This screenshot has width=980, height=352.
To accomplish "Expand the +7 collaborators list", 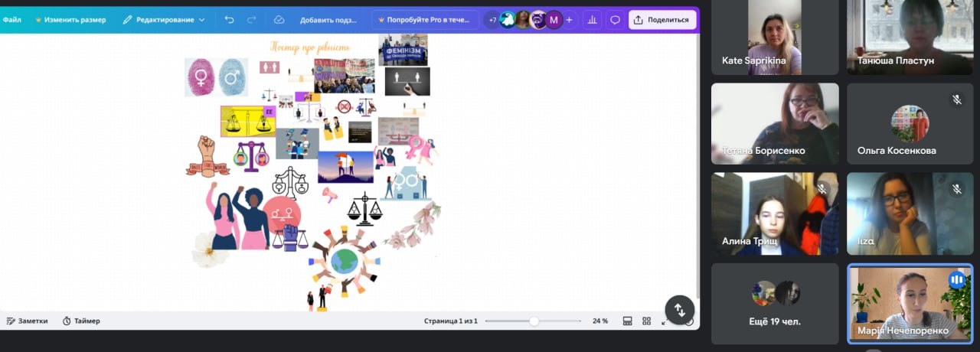I will click(492, 20).
